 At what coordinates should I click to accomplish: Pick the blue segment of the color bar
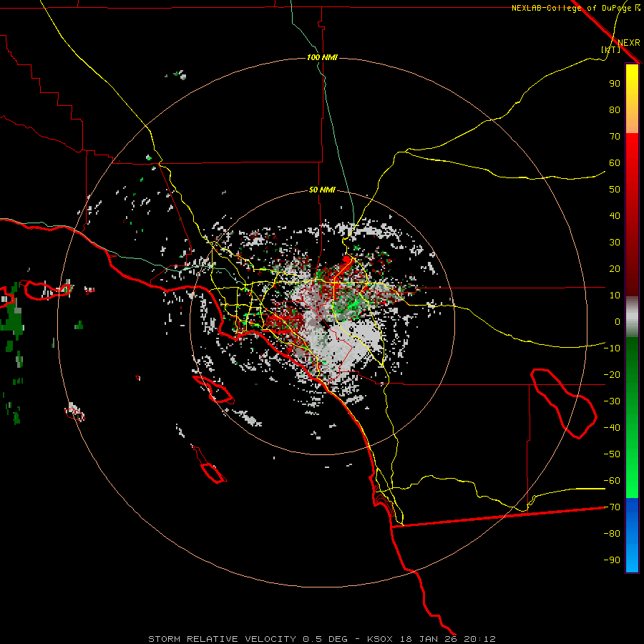(x=632, y=535)
